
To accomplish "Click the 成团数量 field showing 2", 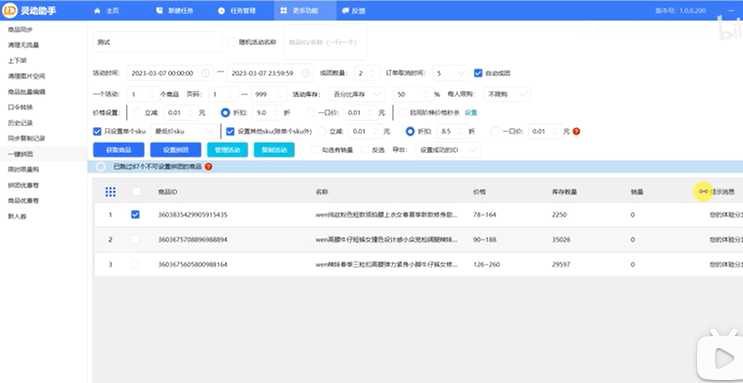I will (x=366, y=73).
